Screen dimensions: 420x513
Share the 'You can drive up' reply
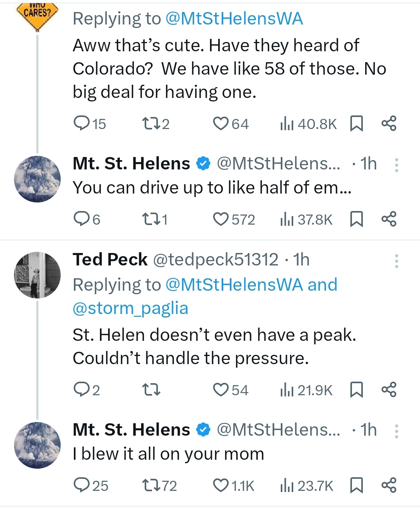click(x=390, y=218)
